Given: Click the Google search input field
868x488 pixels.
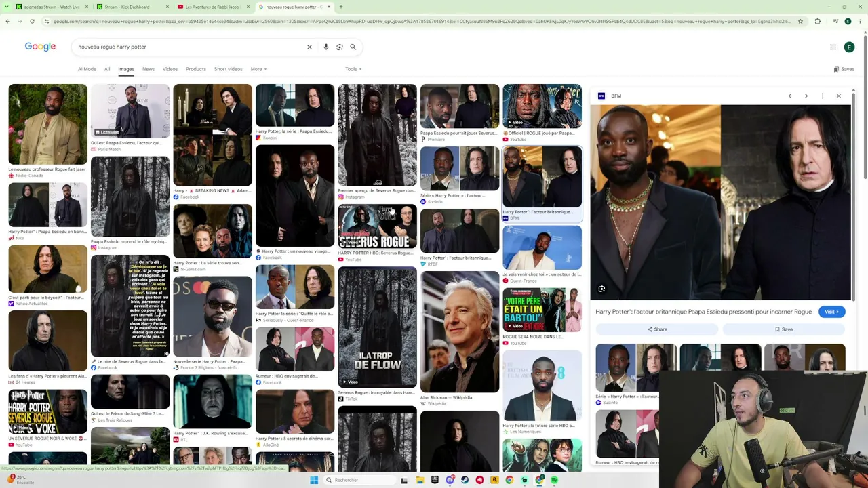Looking at the screenshot, I should 190,47.
